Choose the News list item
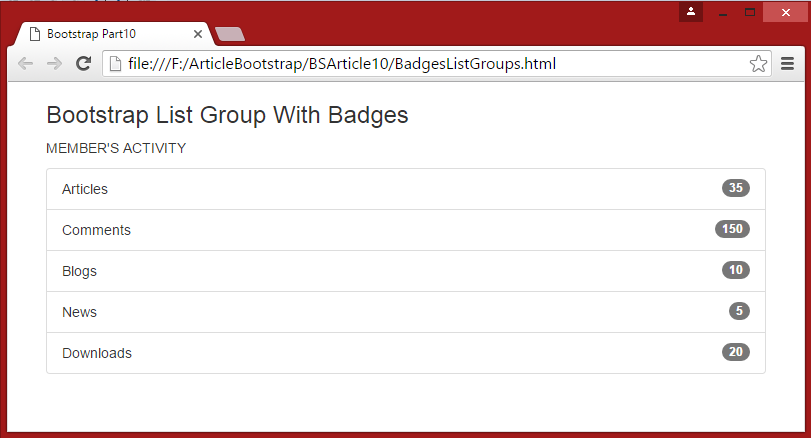811x438 pixels. tap(79, 312)
